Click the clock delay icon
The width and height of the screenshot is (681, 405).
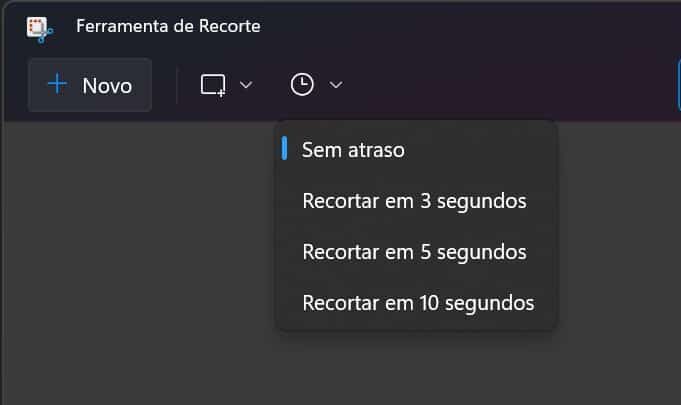click(x=302, y=85)
